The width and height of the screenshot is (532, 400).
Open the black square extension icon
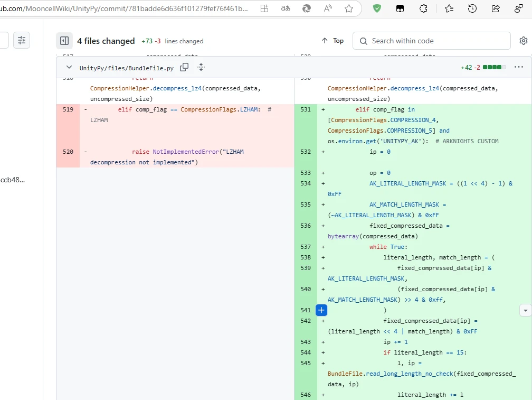400,8
